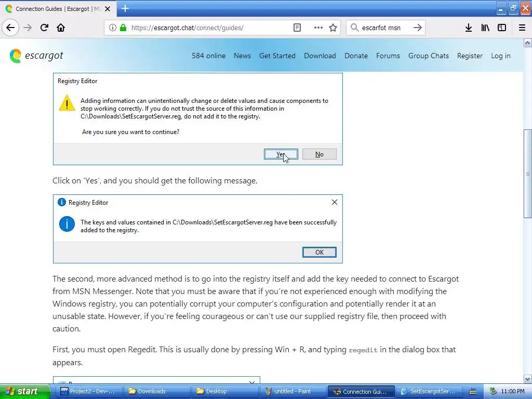Open the News page link
This screenshot has height=399, width=532.
(242, 56)
